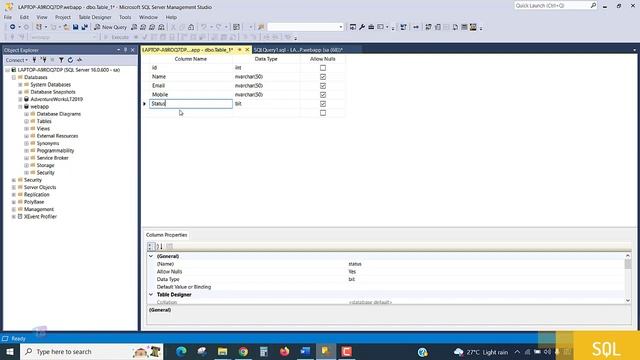Click the Manage Check Constraints icon
This screenshot has width=640, height=360.
pyautogui.click(x=464, y=27)
